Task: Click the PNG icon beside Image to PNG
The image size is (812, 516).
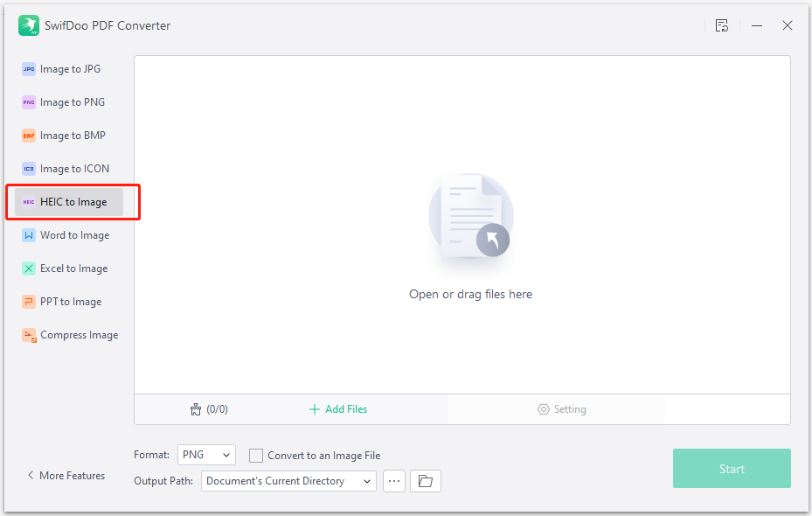Action: point(29,102)
